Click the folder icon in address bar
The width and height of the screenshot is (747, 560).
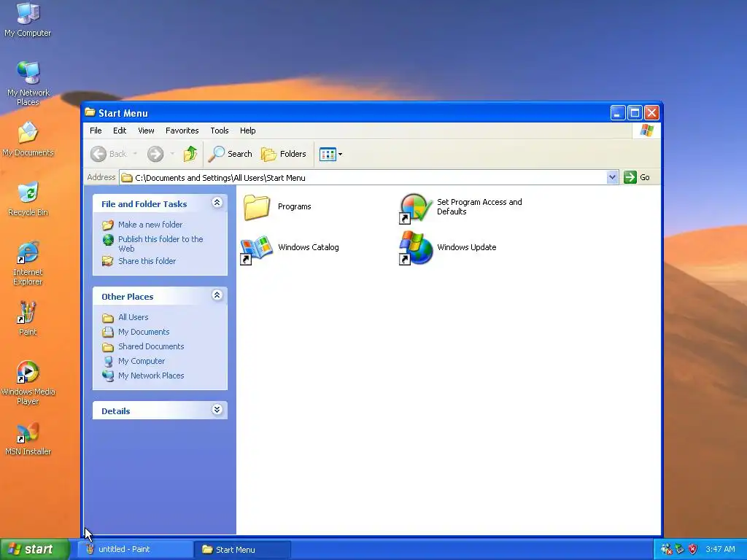[127, 178]
